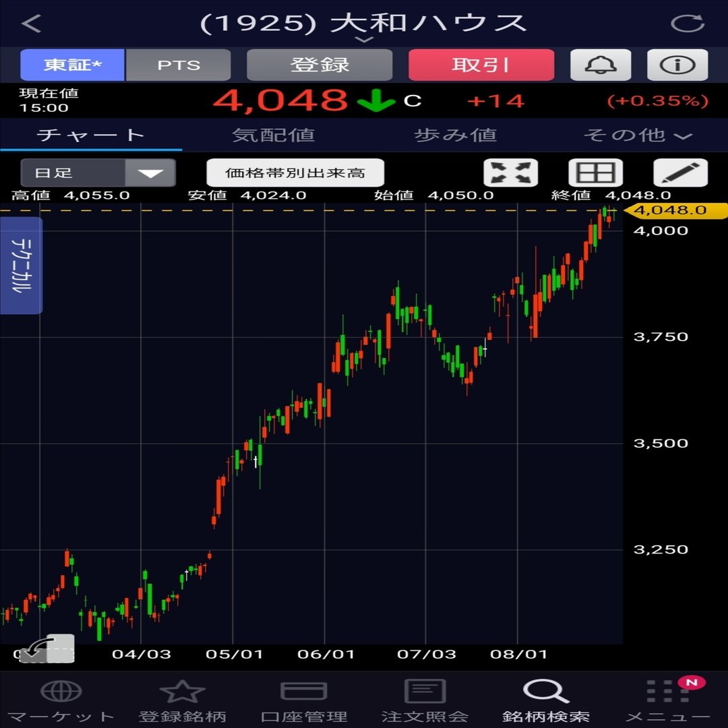Tap the 3,750 price axis label
This screenshot has width=728, height=728.
(661, 336)
